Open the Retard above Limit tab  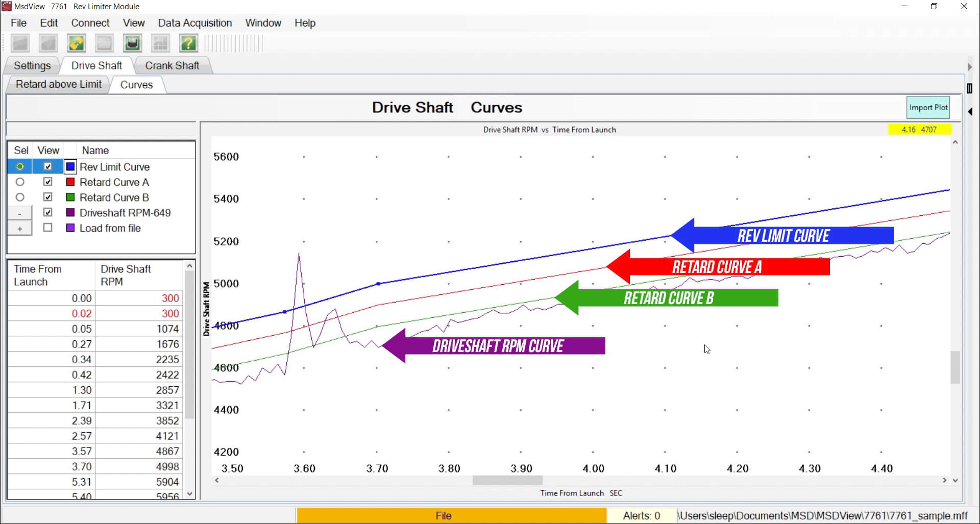[x=59, y=84]
